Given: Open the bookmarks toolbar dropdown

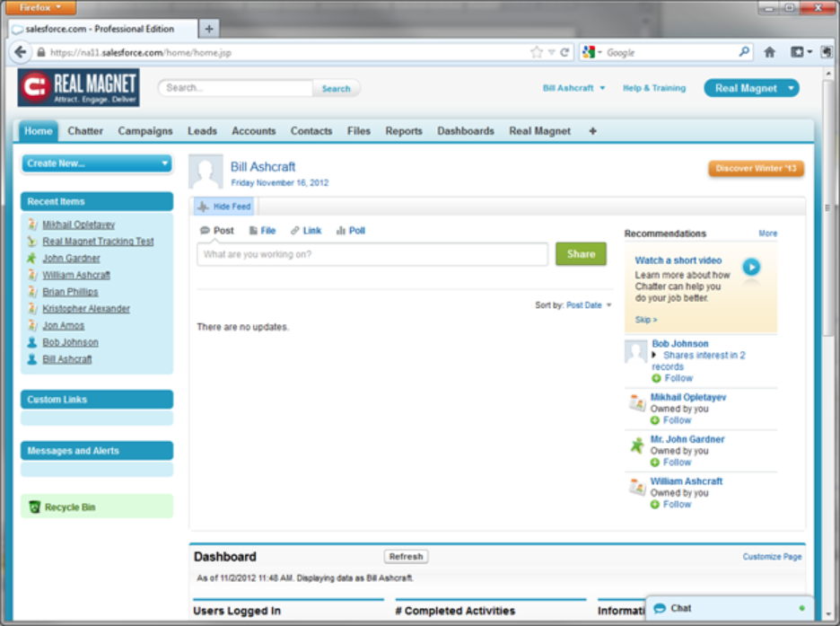Looking at the screenshot, I should pos(802,52).
